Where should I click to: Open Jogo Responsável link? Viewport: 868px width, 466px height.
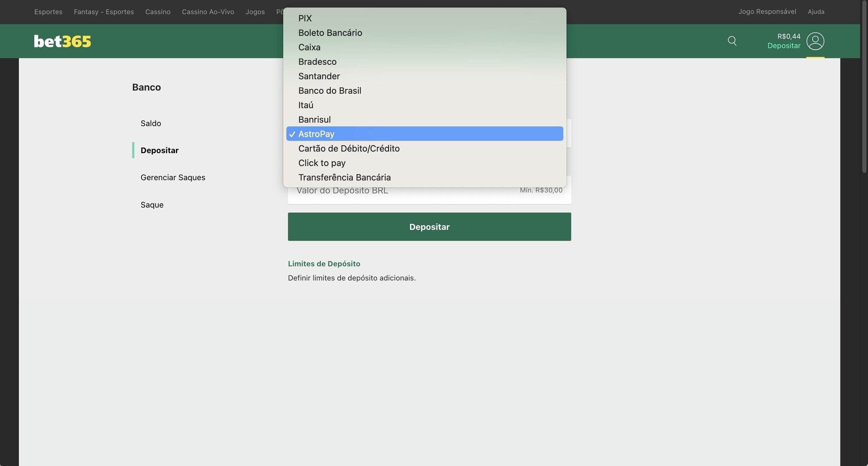click(767, 12)
